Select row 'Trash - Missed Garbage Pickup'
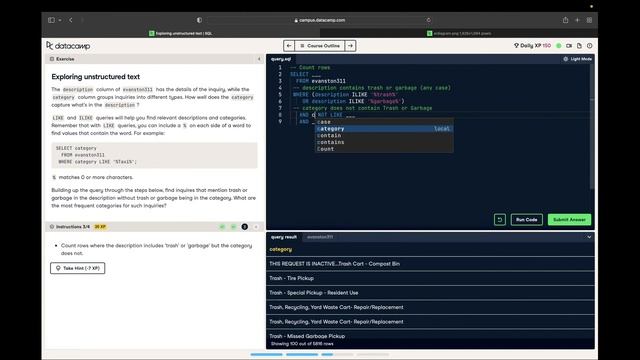This screenshot has height=360, width=640. click(430, 336)
